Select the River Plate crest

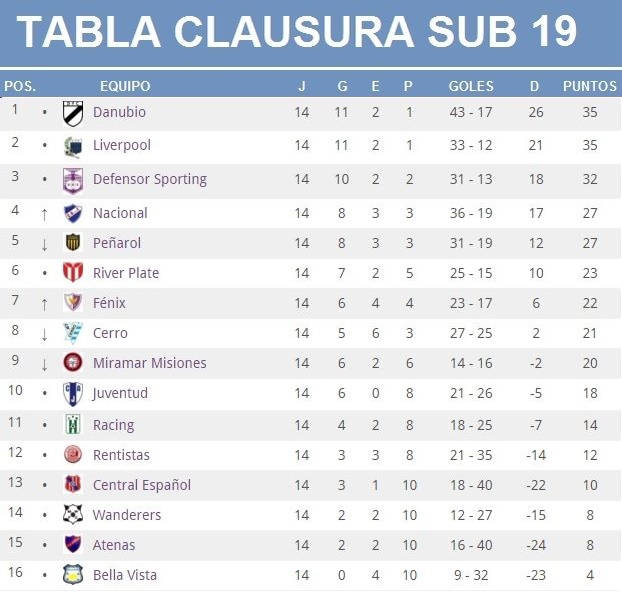coord(73,273)
